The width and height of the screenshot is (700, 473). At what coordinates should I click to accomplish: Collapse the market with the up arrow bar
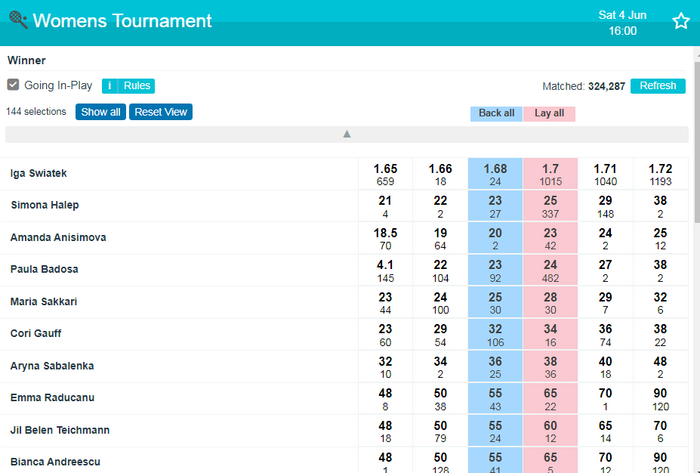click(347, 134)
